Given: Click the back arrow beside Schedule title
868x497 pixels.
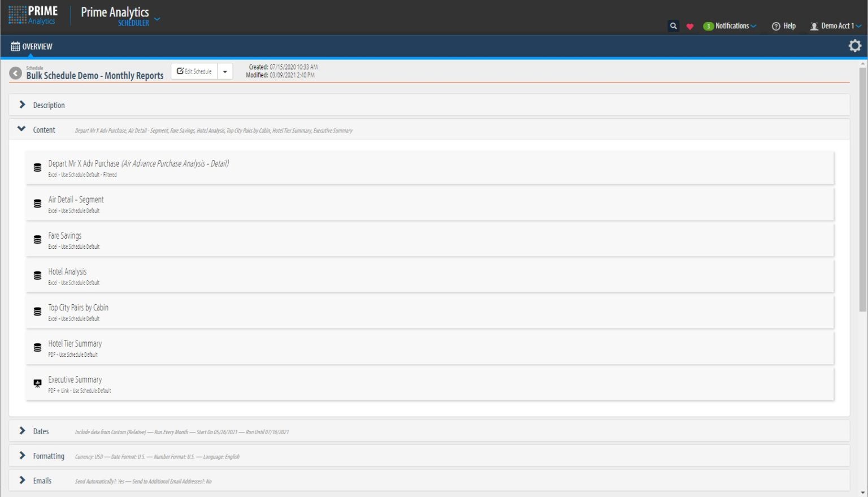Looking at the screenshot, I should [16, 74].
